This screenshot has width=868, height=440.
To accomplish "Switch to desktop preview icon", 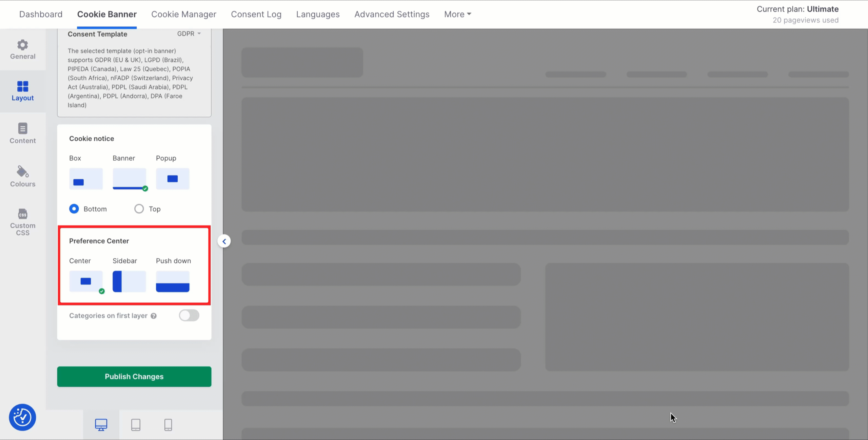I will tap(101, 424).
